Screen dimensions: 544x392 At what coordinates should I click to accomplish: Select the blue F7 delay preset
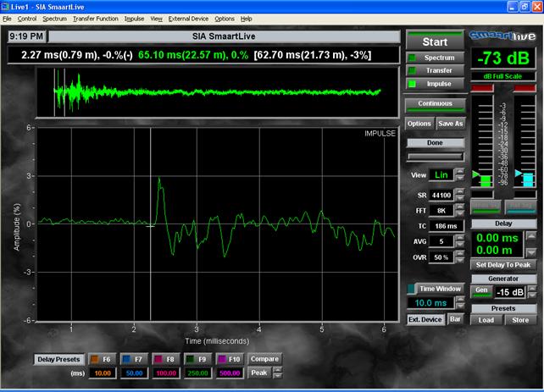pos(136,359)
